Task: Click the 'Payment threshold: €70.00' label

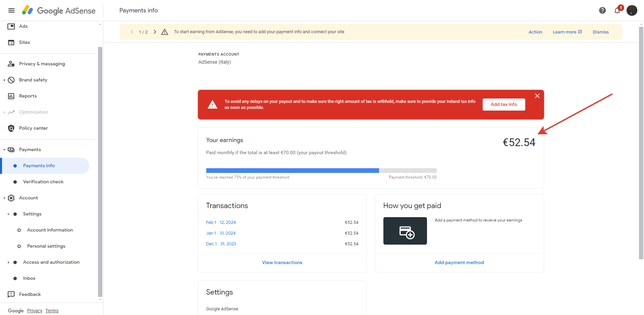Action: click(413, 177)
